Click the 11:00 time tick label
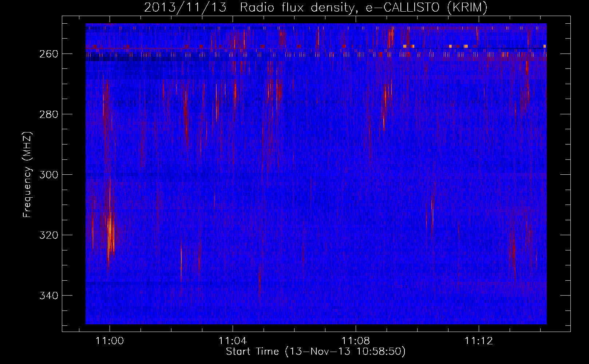Image resolution: width=589 pixels, height=364 pixels. point(110,341)
